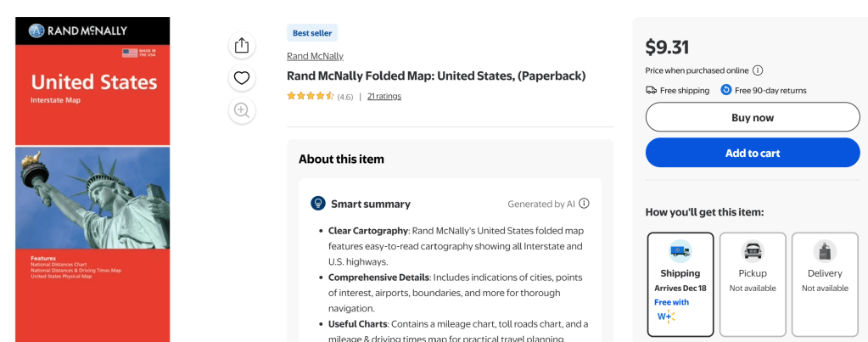
Task: Add item to favorites with heart icon
Action: click(242, 78)
